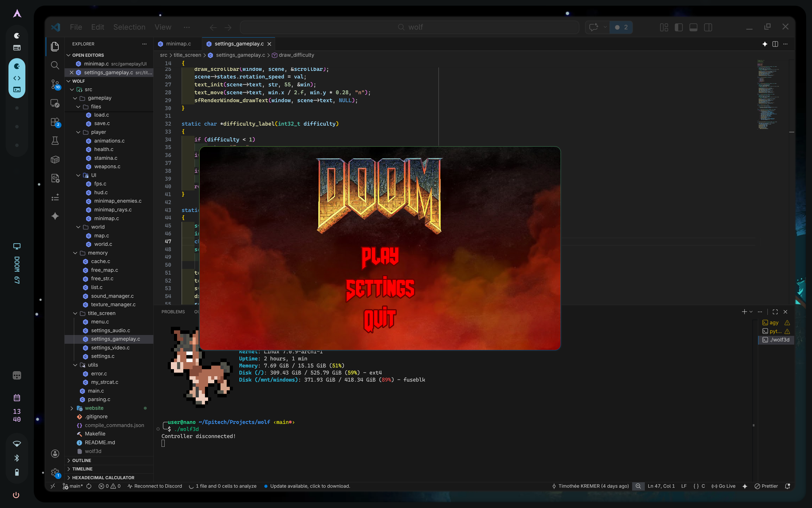
Task: Click Ln 47, Col 1 in status bar
Action: (x=661, y=486)
